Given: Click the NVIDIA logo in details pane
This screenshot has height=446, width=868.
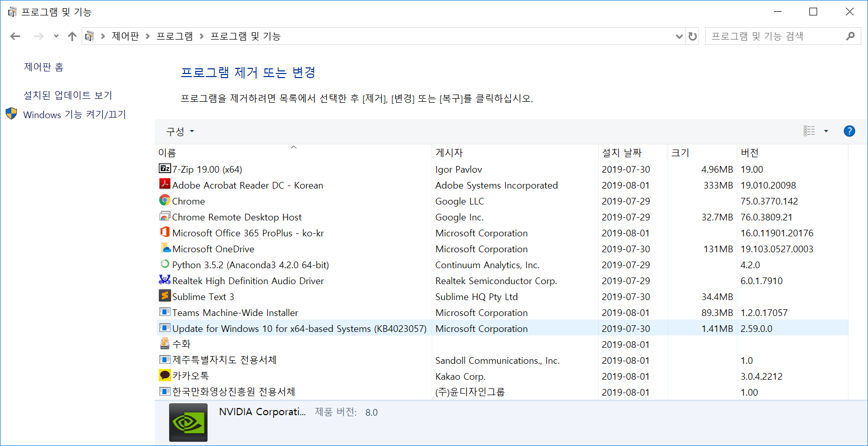Looking at the screenshot, I should [188, 423].
